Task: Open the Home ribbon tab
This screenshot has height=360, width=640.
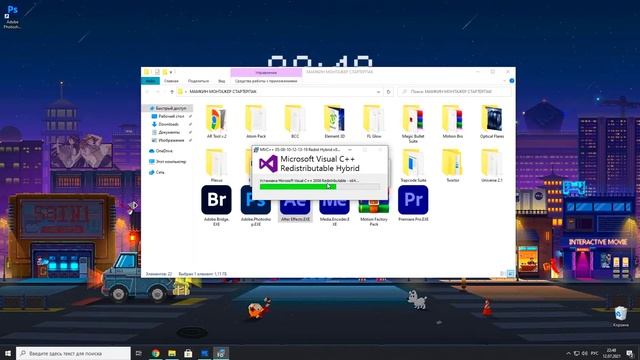Action: (x=171, y=81)
